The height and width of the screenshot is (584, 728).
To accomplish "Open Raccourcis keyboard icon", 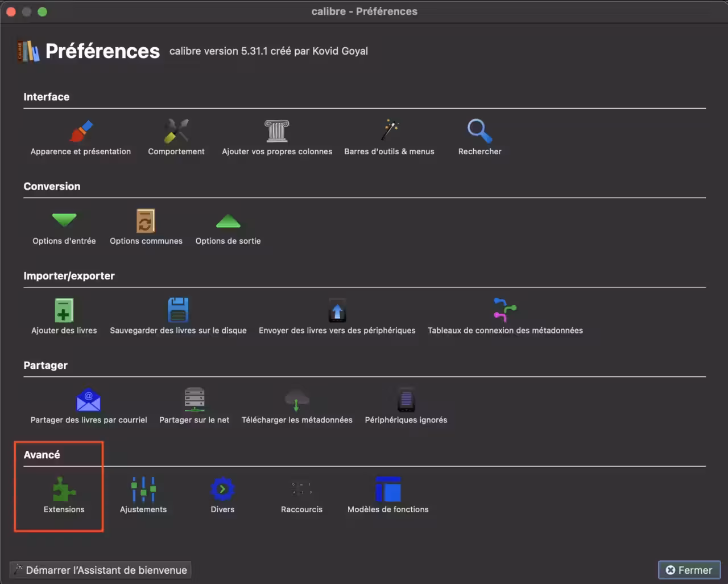I will tap(302, 489).
